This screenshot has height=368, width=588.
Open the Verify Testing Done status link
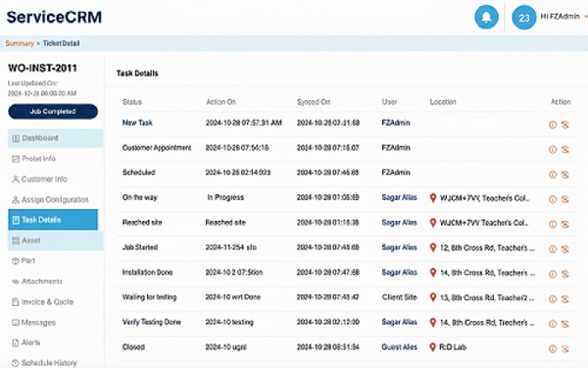[152, 322]
